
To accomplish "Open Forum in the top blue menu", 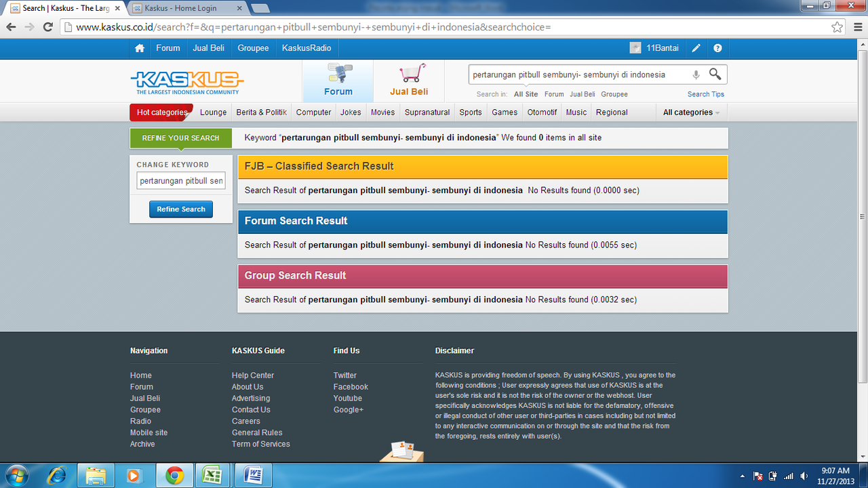I will [168, 48].
